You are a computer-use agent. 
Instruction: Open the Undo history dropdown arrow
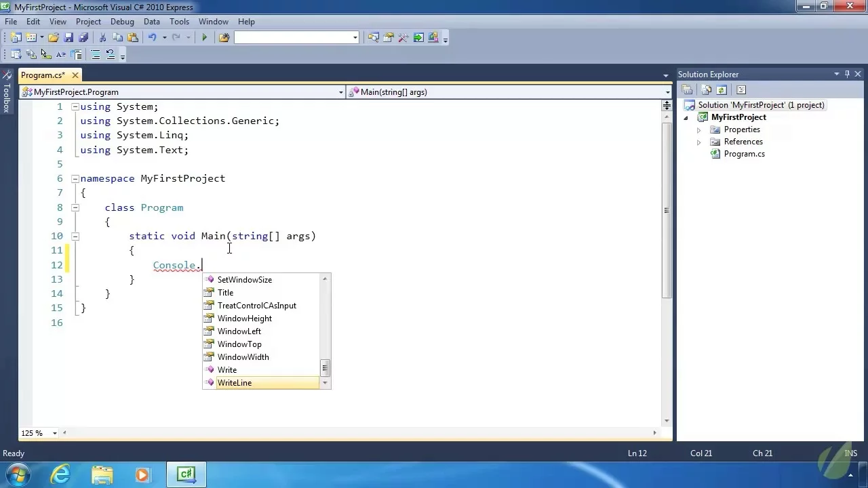pyautogui.click(x=164, y=38)
